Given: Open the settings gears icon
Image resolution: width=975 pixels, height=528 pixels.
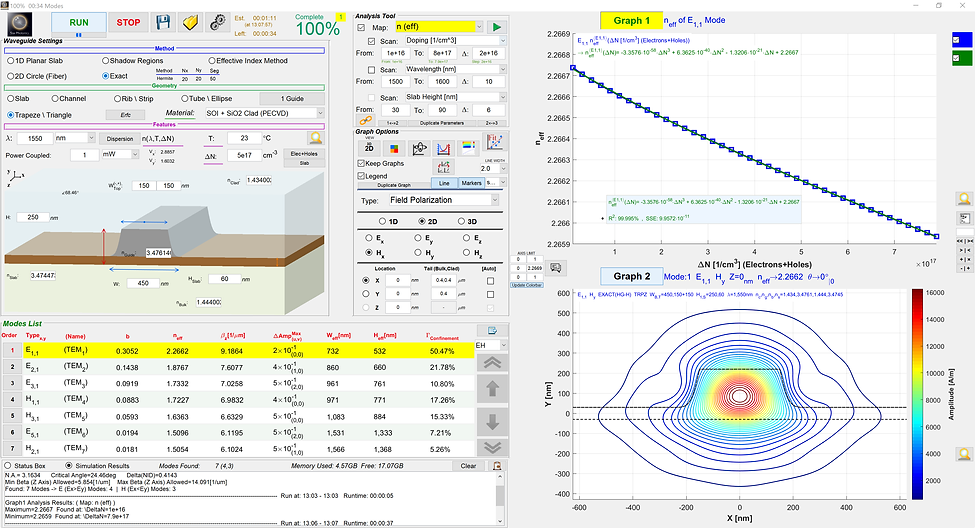Looking at the screenshot, I should 217,23.
